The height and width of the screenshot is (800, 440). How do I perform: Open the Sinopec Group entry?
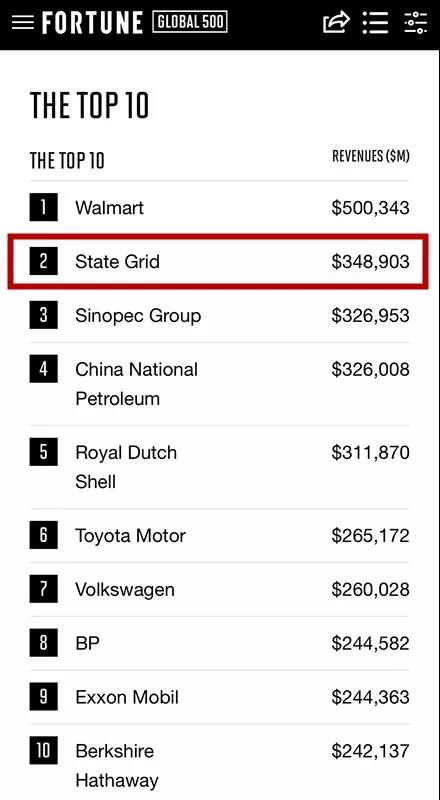click(x=138, y=316)
